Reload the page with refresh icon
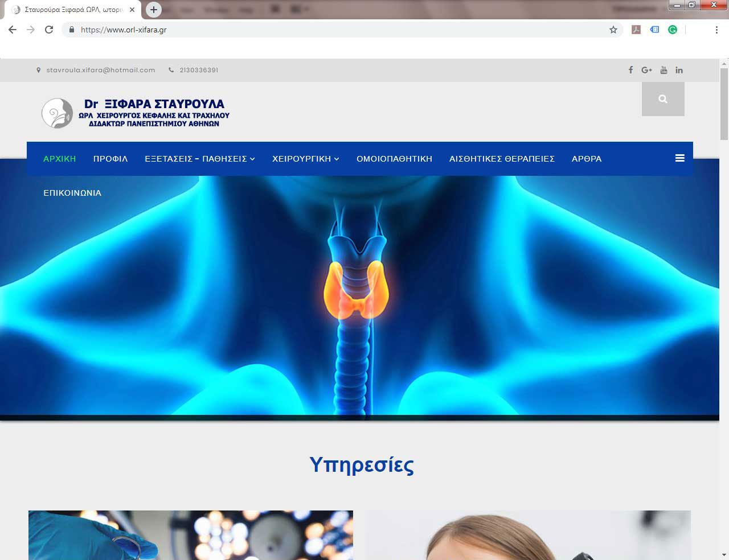 coord(49,30)
